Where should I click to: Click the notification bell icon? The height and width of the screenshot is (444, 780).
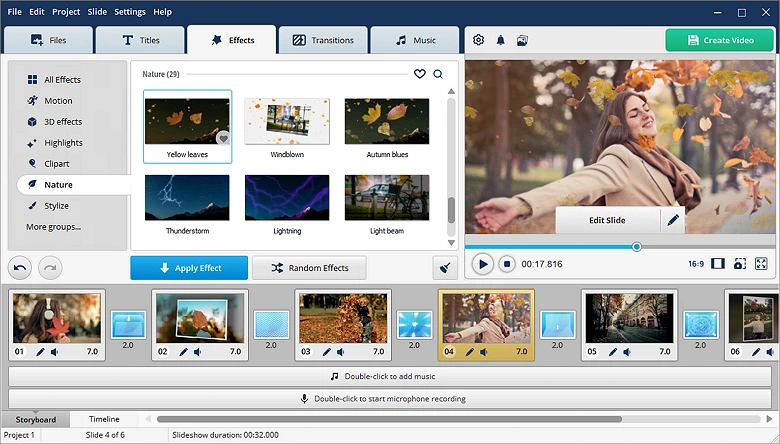point(500,40)
